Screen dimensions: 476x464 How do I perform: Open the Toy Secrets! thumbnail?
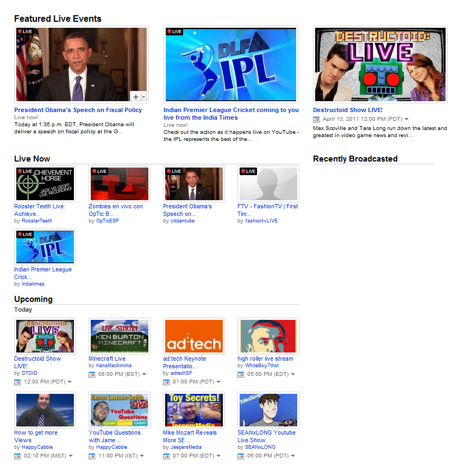(193, 410)
